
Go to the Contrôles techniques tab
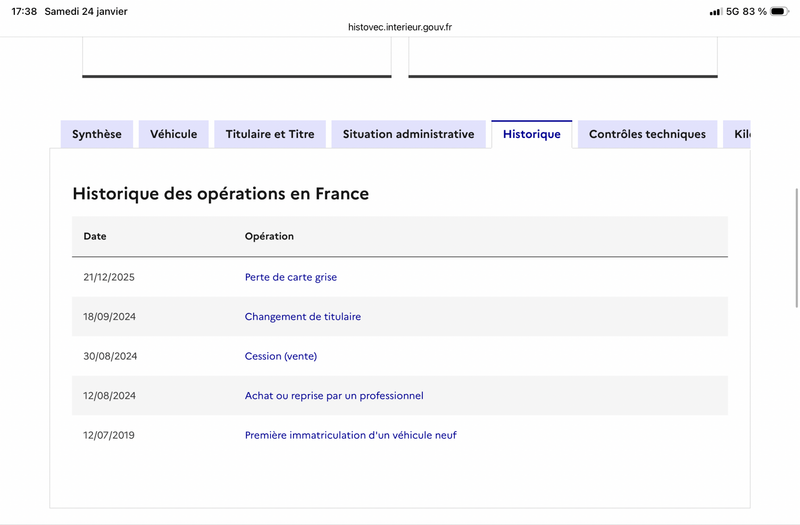click(x=647, y=134)
